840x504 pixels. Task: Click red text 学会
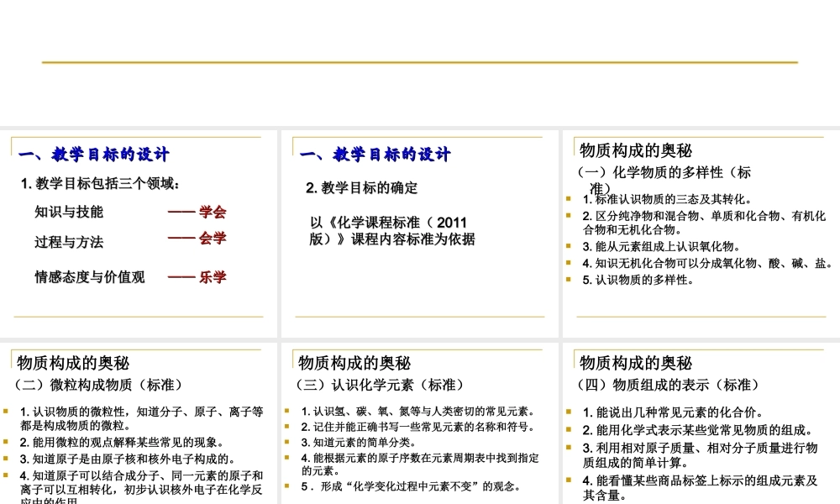pos(213,212)
